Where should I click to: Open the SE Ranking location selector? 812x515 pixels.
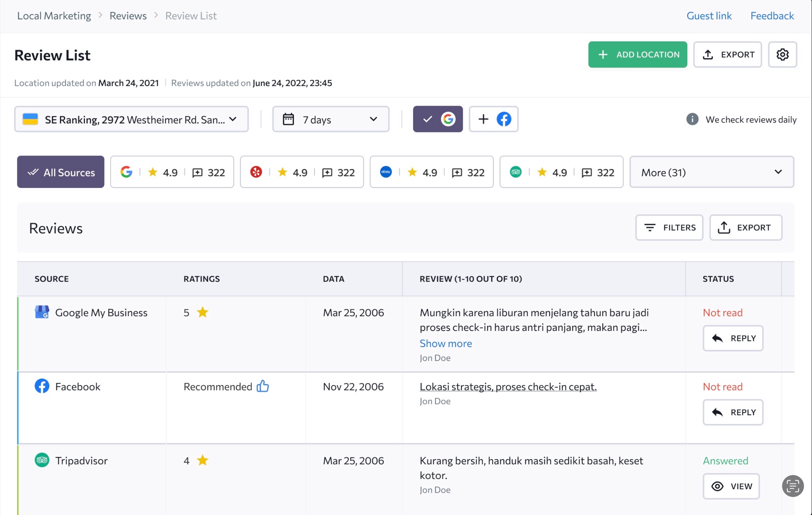coord(132,119)
